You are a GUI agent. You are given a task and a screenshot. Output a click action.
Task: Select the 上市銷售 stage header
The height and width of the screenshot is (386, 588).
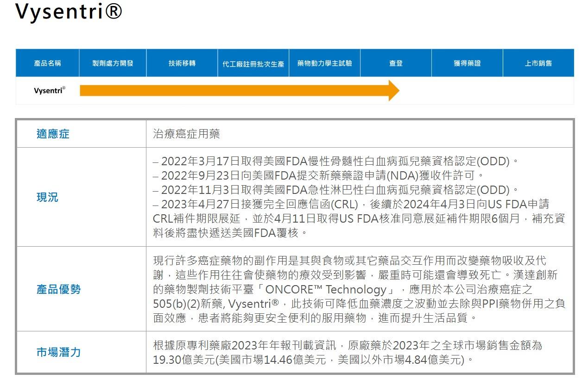[538, 63]
